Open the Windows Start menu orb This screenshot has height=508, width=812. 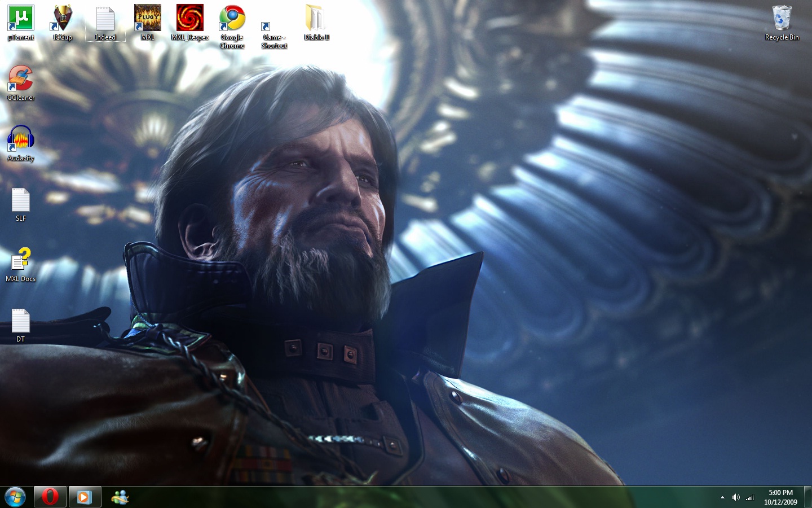15,497
